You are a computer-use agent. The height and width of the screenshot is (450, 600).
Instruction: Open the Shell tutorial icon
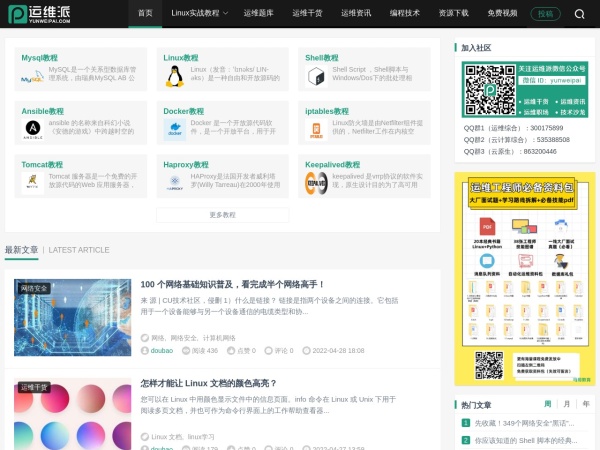(316, 77)
